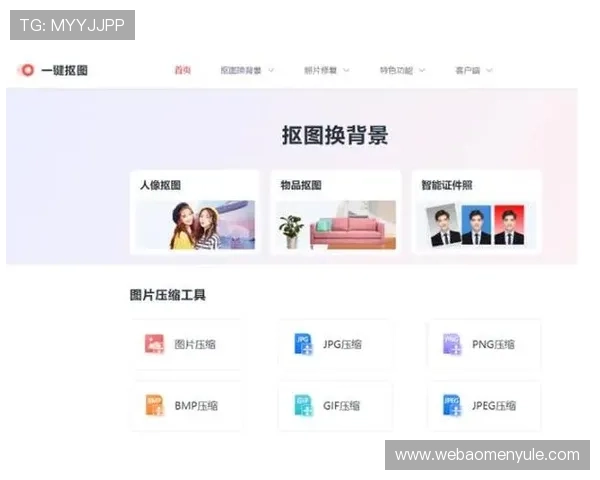Expand the chevron beside 抠图换背景
The height and width of the screenshot is (480, 600).
point(271,70)
